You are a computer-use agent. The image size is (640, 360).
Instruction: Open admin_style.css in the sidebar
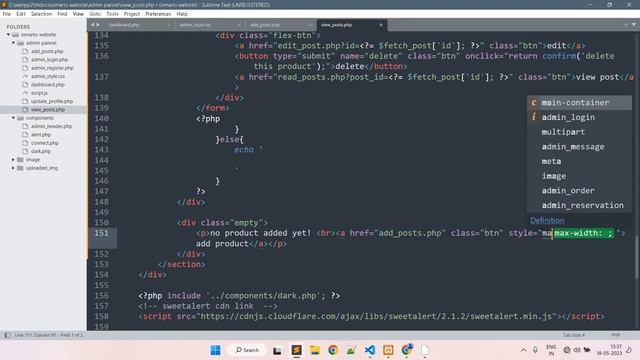(x=48, y=76)
